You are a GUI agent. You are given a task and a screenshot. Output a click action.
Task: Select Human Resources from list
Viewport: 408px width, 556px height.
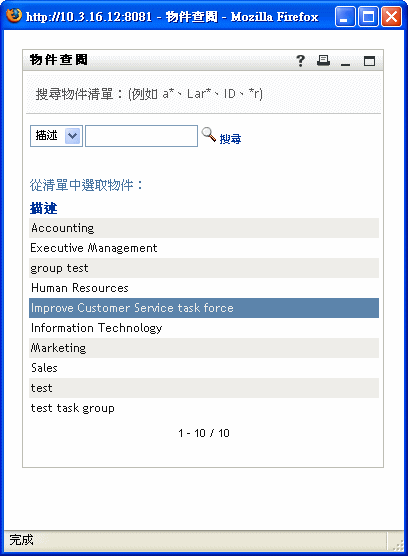204,288
